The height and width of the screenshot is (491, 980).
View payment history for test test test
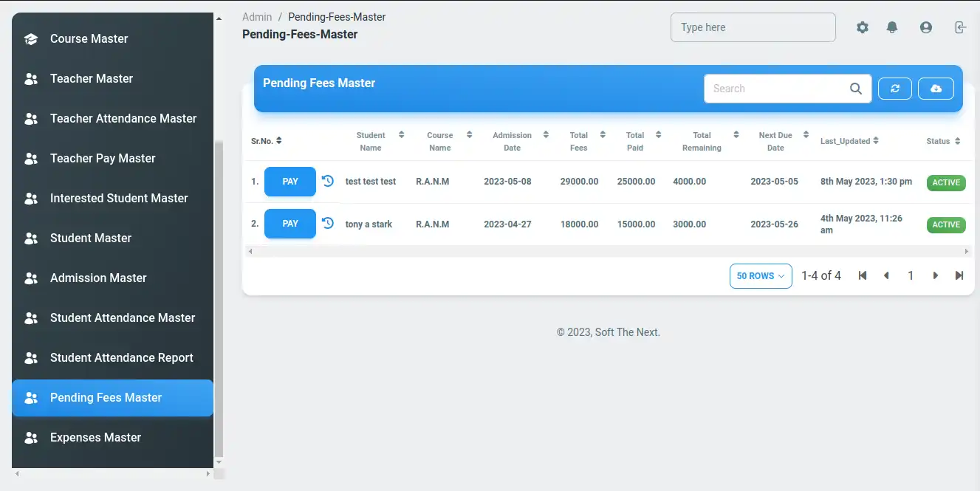(328, 181)
